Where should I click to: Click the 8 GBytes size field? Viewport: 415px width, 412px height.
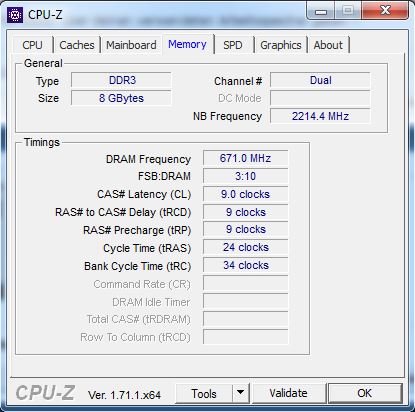pyautogui.click(x=121, y=98)
